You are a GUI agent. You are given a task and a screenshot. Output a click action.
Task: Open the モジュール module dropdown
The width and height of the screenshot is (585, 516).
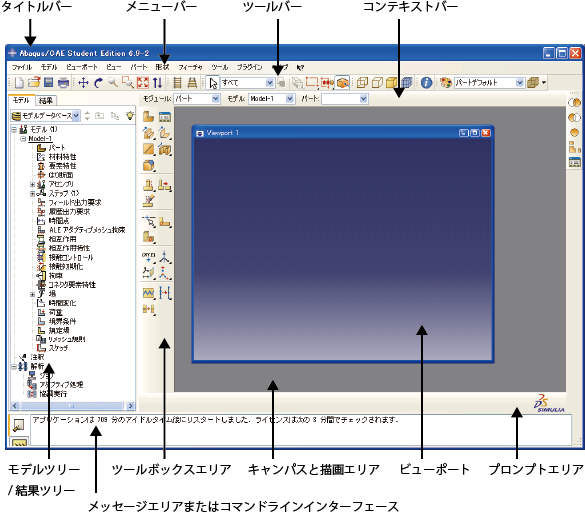[x=216, y=98]
